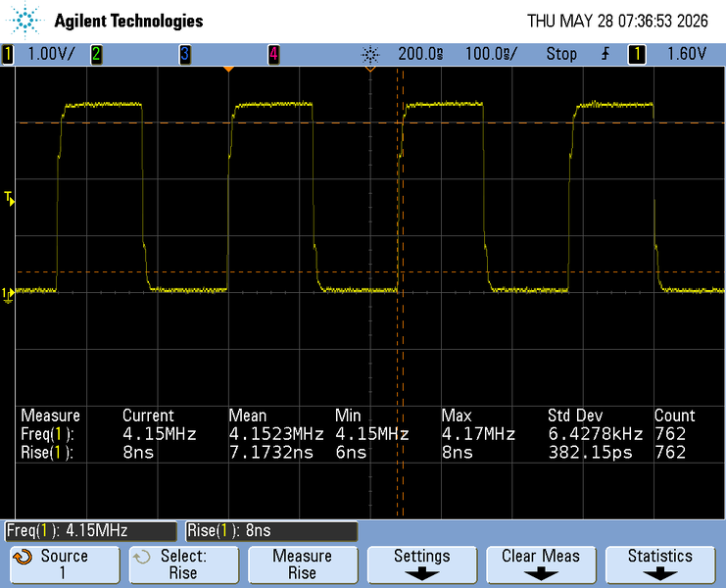
Task: Click the 100.0ns/ timebase value
Action: (x=491, y=54)
